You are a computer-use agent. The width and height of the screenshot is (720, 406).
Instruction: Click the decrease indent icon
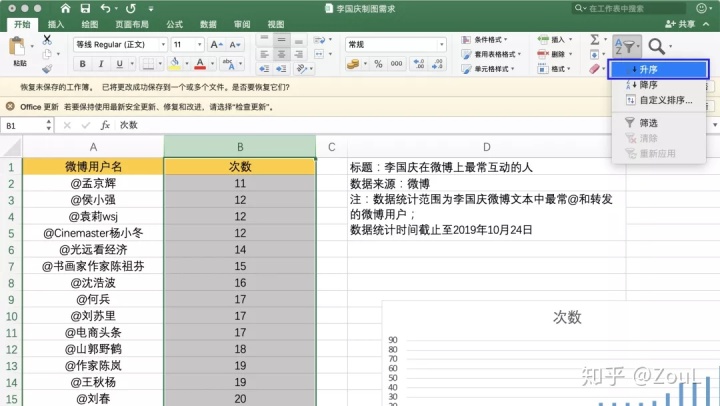264,69
